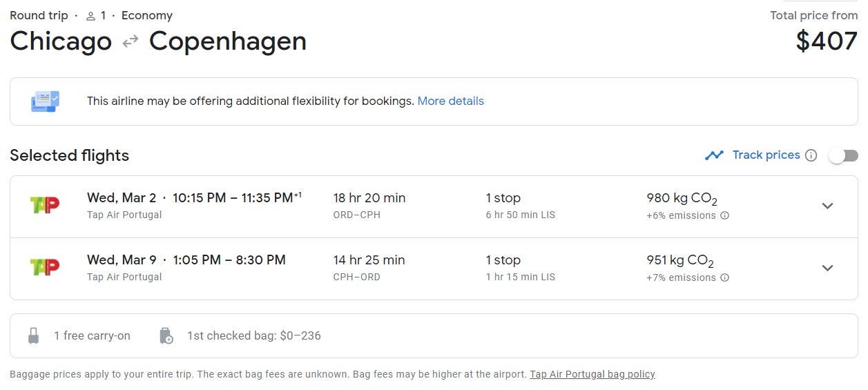This screenshot has height=390, width=868.
Task: Click the passenger count person icon
Action: (90, 16)
